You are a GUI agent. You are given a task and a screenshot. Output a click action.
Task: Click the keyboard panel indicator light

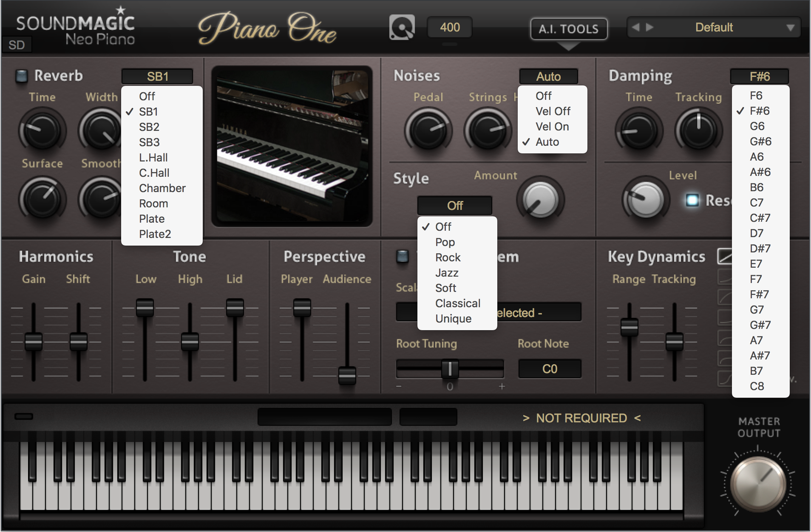click(24, 416)
